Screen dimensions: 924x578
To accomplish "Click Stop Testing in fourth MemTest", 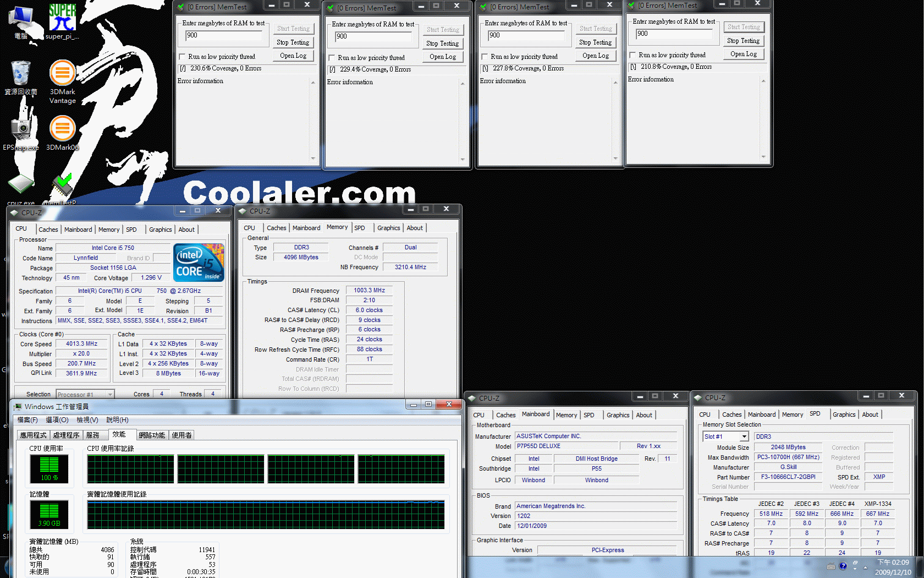I will click(x=744, y=41).
